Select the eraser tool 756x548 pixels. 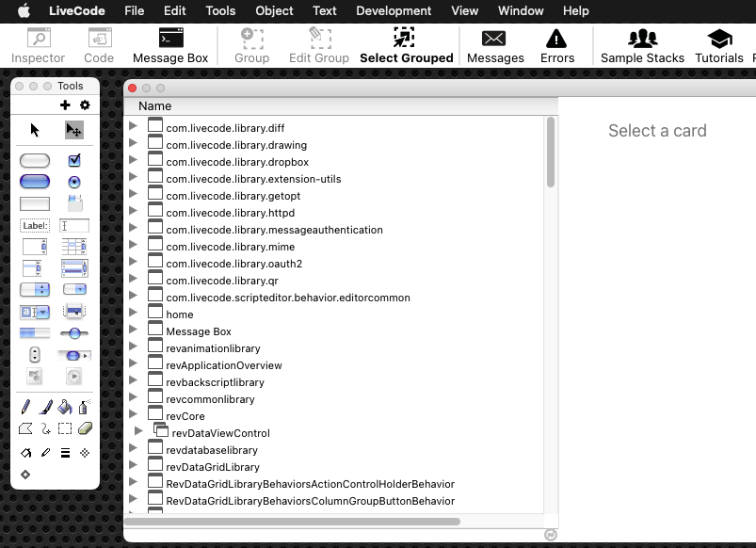click(x=85, y=428)
